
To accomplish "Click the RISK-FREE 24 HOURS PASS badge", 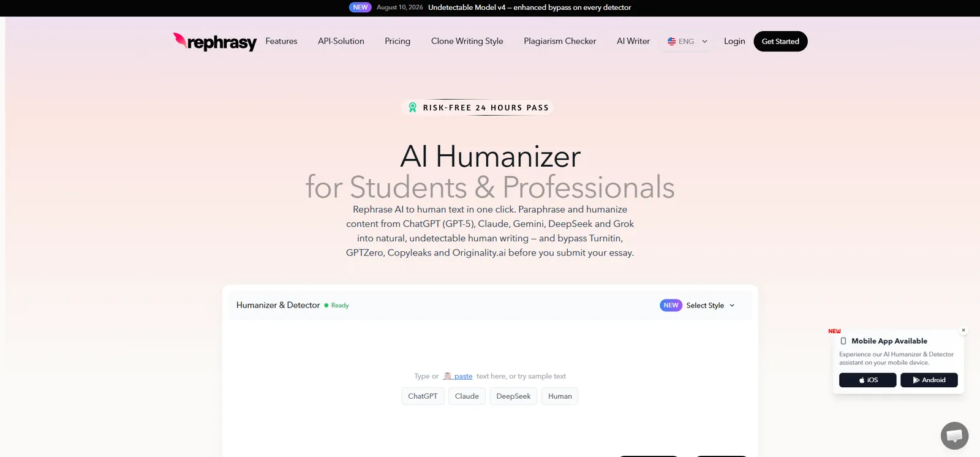I will pos(477,107).
